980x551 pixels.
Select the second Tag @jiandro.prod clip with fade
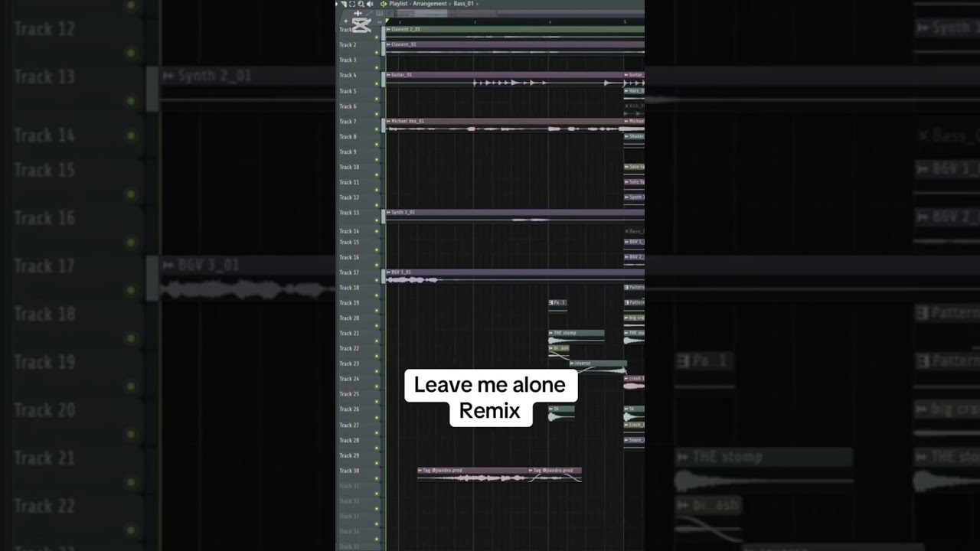[555, 474]
